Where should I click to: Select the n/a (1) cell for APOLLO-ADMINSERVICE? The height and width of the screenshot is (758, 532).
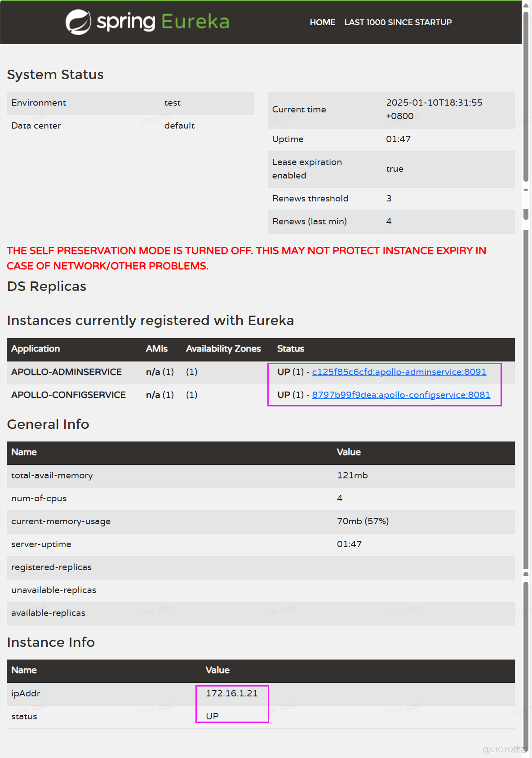(160, 372)
